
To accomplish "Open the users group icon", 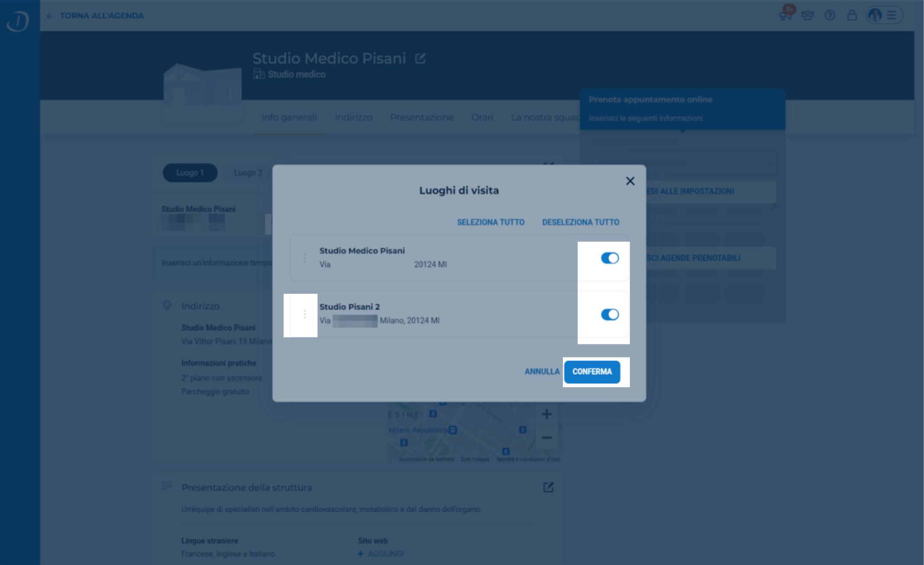I will point(808,16).
